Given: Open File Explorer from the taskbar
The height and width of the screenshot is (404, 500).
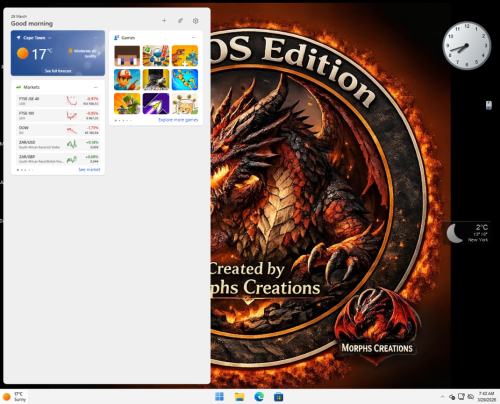Looking at the screenshot, I should click(239, 396).
